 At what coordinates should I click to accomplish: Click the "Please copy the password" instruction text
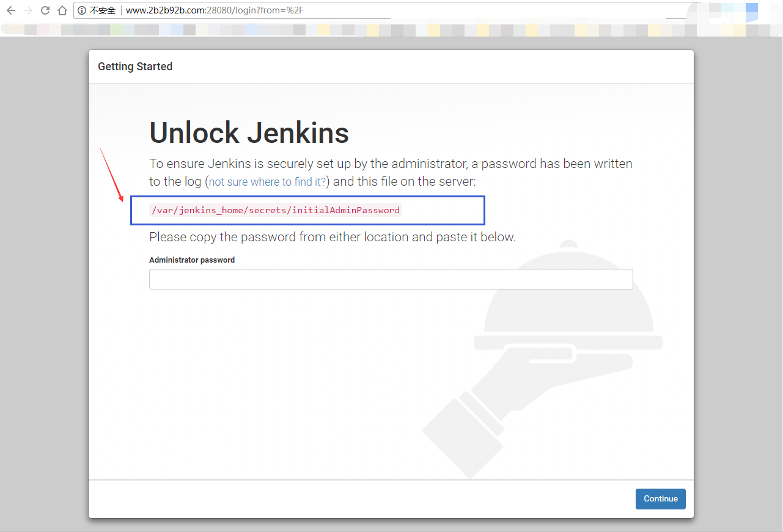pos(333,237)
